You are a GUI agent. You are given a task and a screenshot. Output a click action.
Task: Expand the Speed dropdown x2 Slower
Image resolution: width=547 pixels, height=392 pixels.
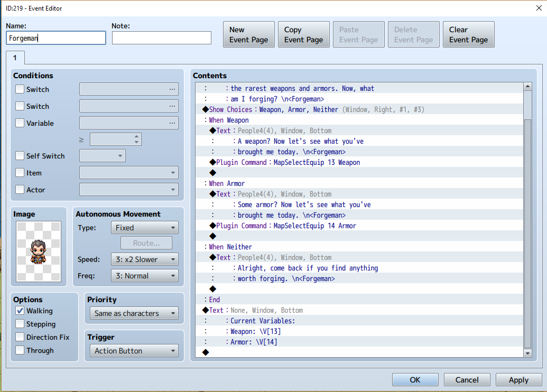click(145, 259)
